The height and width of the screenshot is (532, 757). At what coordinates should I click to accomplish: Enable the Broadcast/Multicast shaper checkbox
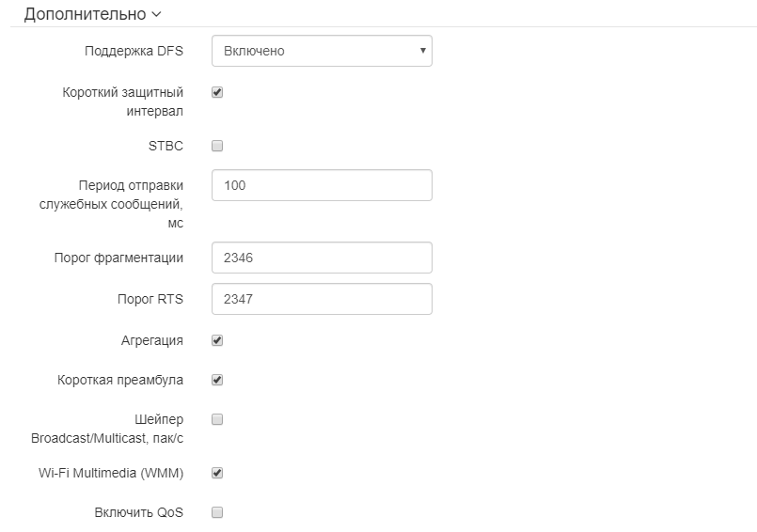[x=217, y=419]
